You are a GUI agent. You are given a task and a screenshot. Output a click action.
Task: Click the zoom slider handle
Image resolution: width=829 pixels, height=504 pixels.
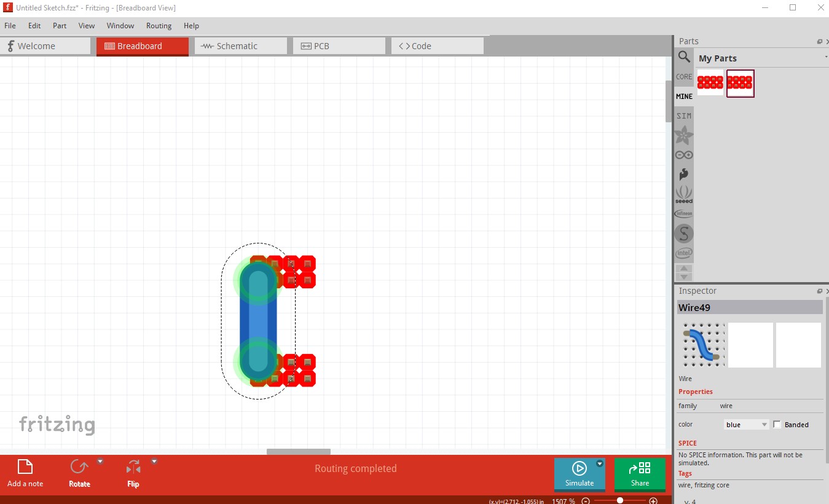(x=620, y=501)
